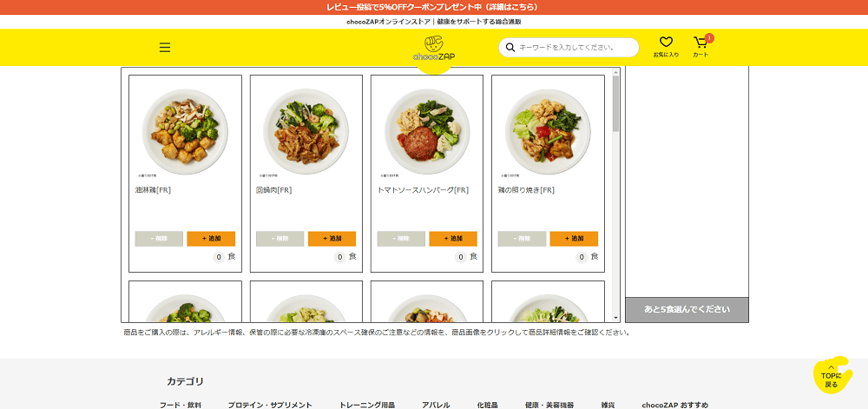Image resolution: width=868 pixels, height=409 pixels.
Task: Remove one 油淋鶏[FR] meal
Action: tap(159, 239)
